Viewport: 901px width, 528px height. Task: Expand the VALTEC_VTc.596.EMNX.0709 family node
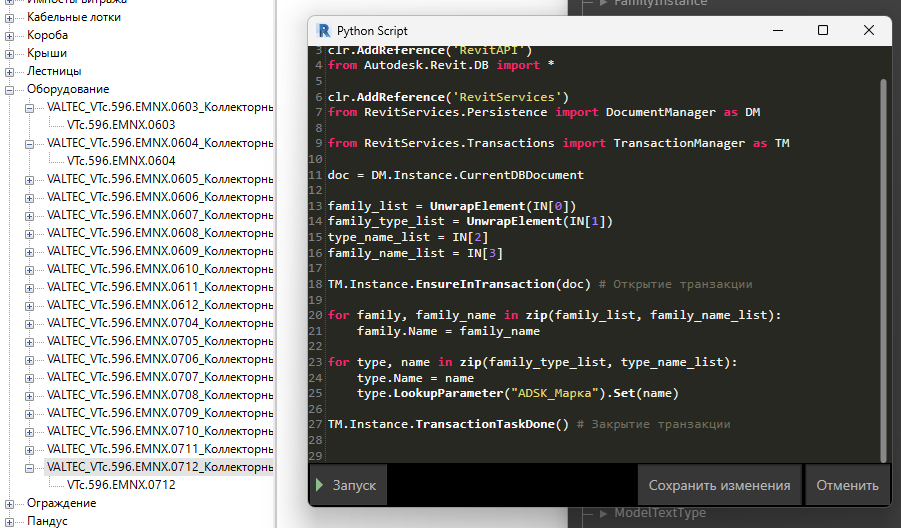(x=29, y=414)
